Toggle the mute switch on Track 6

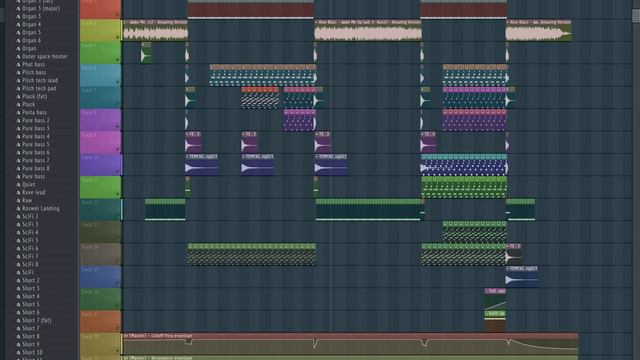point(118,82)
